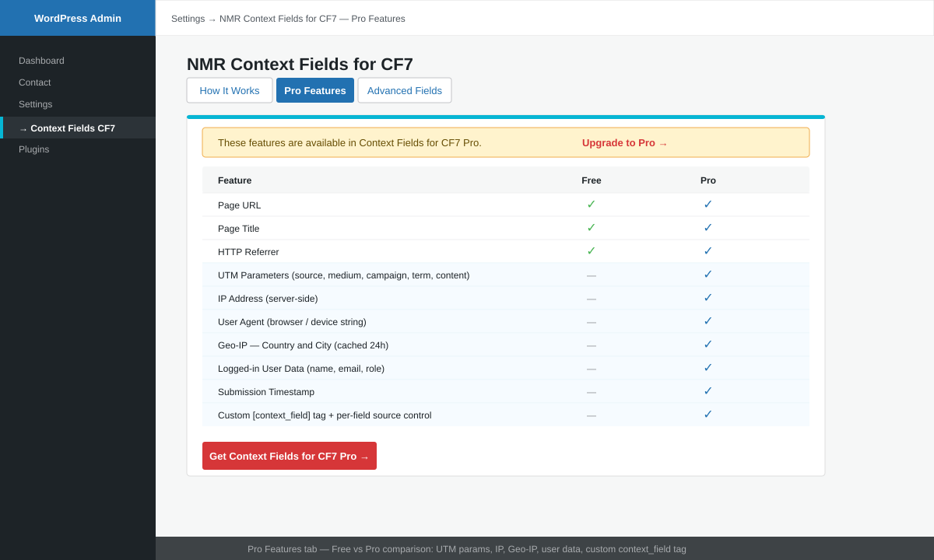
Task: Click the Pro checkmark for Submission Timestamp
Action: point(708,391)
